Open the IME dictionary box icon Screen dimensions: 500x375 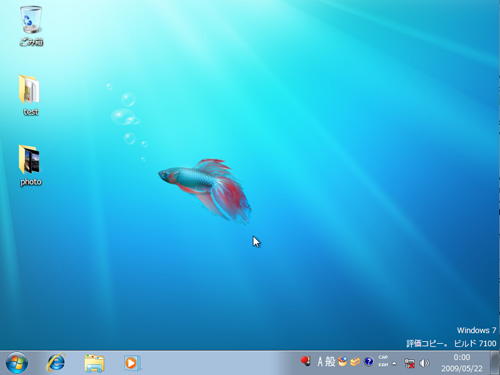pos(355,362)
